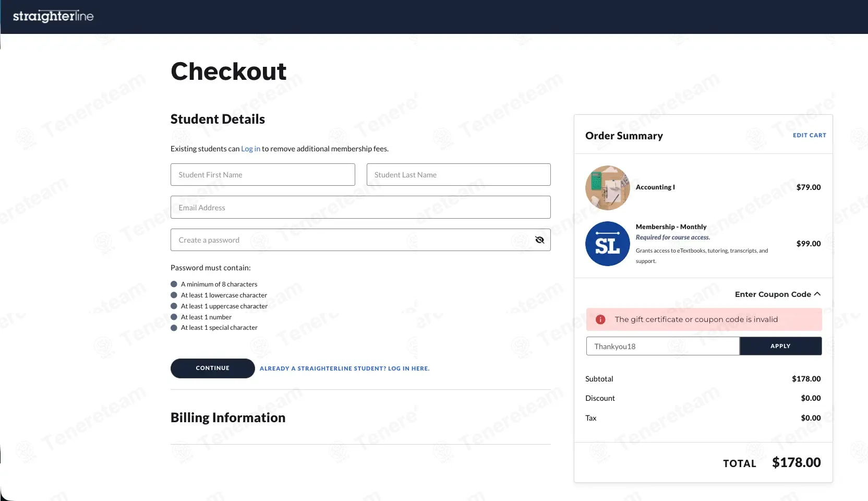Open the Log in link for existing students
The height and width of the screenshot is (501, 868).
(x=250, y=149)
